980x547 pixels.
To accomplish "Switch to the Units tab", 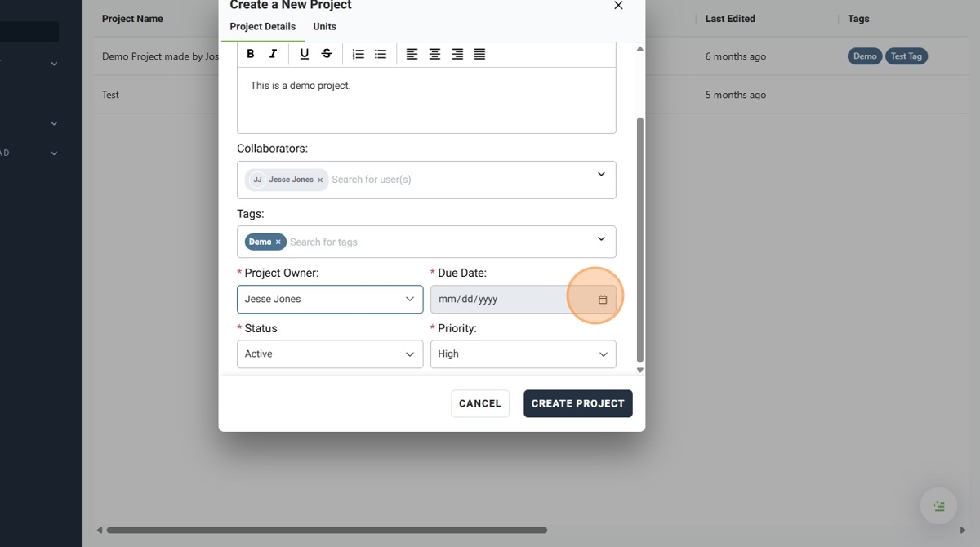I will click(x=324, y=26).
